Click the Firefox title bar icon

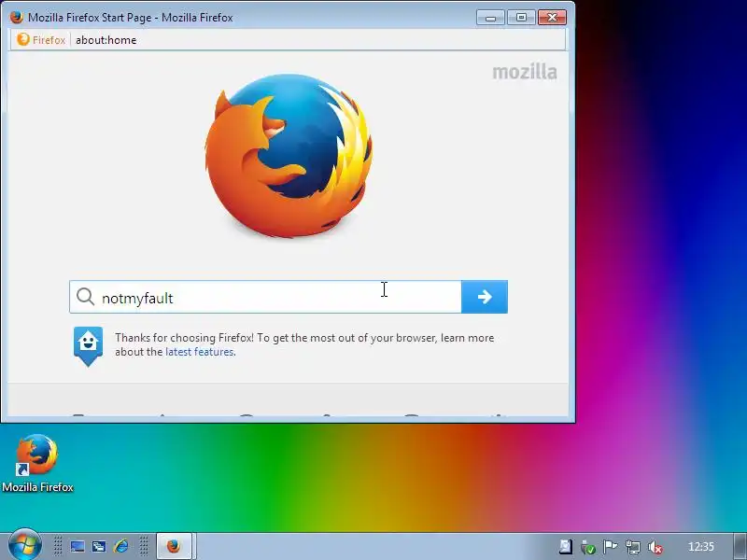click(17, 18)
